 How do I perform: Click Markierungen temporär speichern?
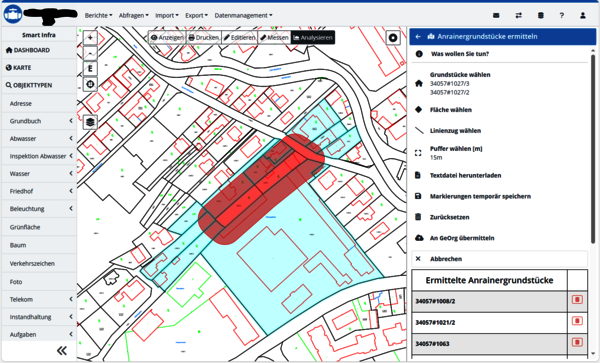pyautogui.click(x=480, y=196)
